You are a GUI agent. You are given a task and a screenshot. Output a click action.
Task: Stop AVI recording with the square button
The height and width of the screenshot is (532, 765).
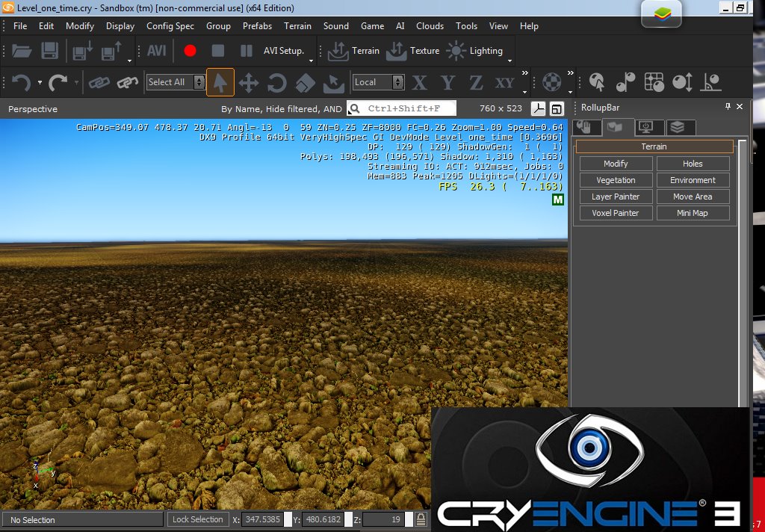pos(217,51)
